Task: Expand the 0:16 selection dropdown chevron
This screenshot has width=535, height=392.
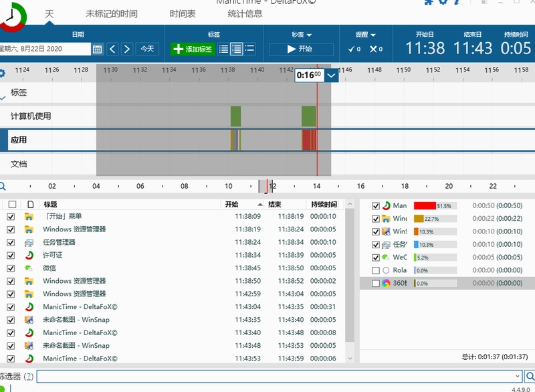Action: coord(331,76)
